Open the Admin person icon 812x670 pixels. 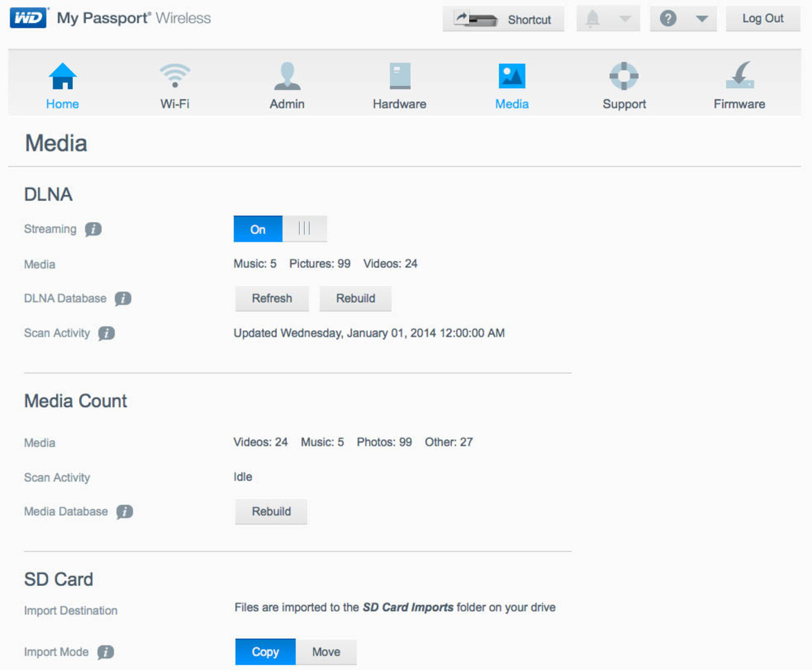(x=287, y=76)
